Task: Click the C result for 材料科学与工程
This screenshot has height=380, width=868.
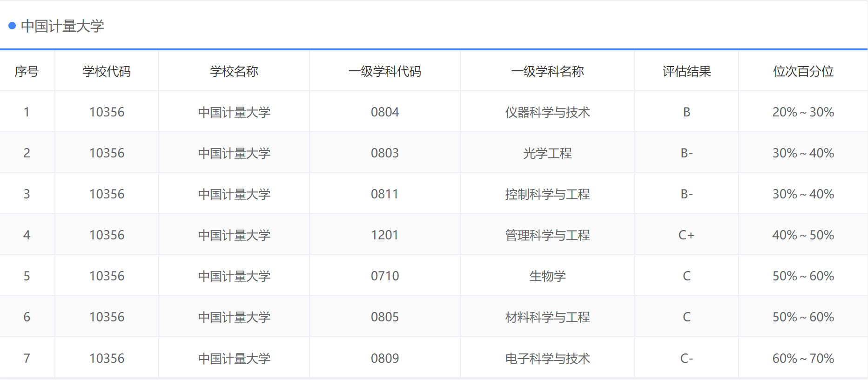Action: tap(686, 317)
